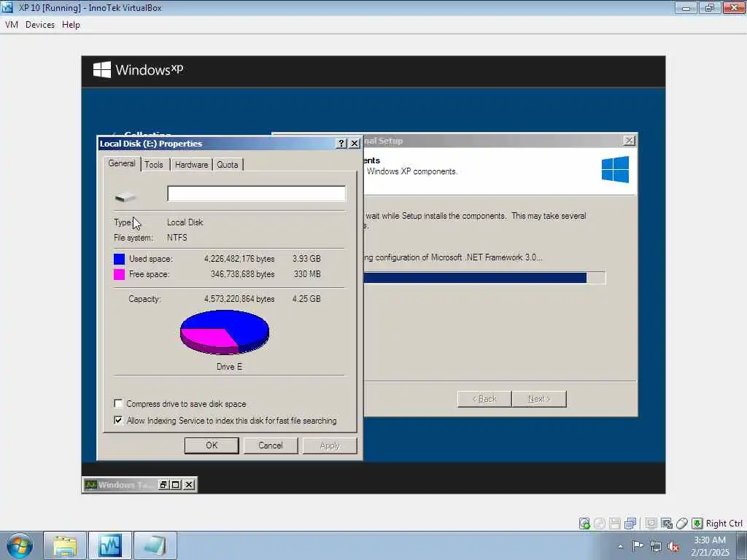Click the VirtualBox mouse integration icon
The width and height of the screenshot is (747, 560).
pos(682,524)
